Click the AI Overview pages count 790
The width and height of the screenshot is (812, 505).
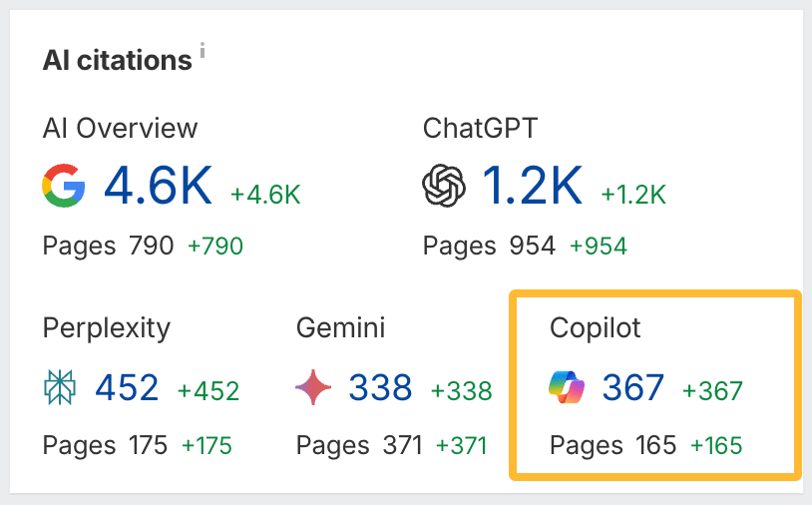[x=151, y=245]
